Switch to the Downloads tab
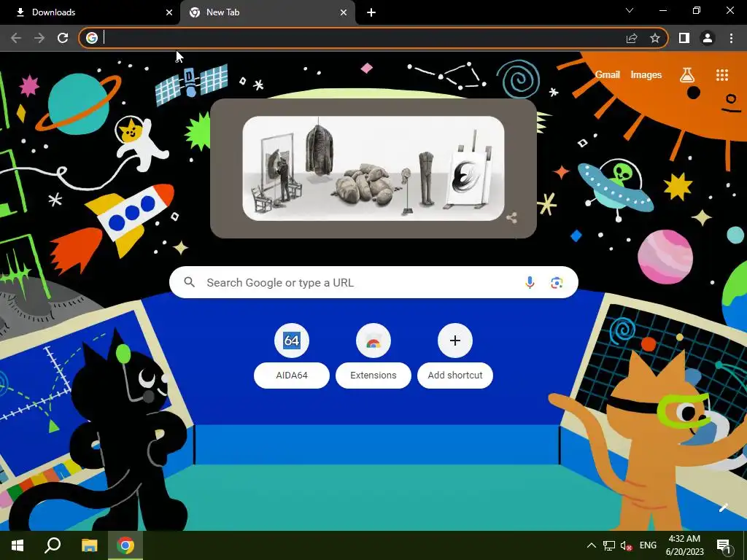This screenshot has height=560, width=747. 90,12
